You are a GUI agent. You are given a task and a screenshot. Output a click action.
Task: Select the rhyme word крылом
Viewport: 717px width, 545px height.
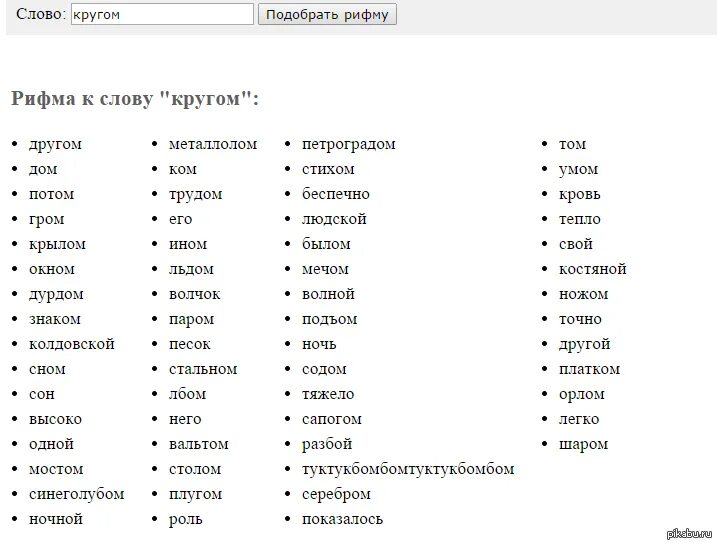click(57, 245)
